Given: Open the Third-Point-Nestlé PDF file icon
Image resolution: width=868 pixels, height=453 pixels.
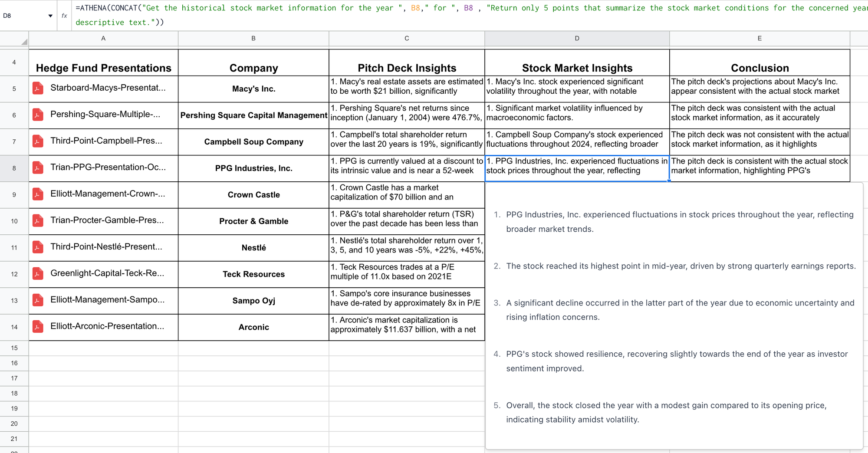Looking at the screenshot, I should [x=38, y=247].
